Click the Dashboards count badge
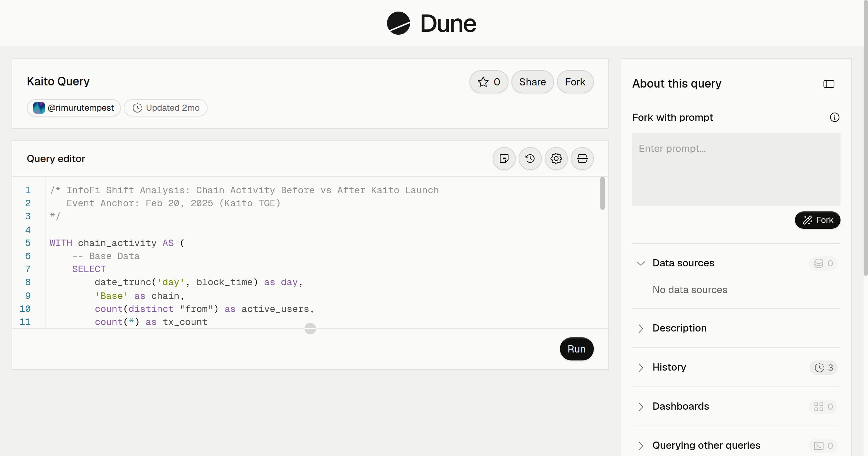This screenshot has width=868, height=456. point(823,406)
